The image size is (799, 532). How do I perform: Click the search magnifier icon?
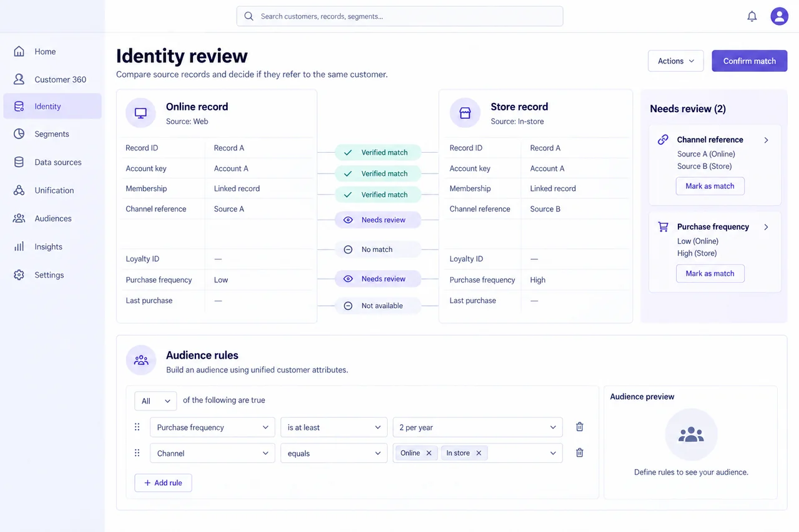point(248,16)
